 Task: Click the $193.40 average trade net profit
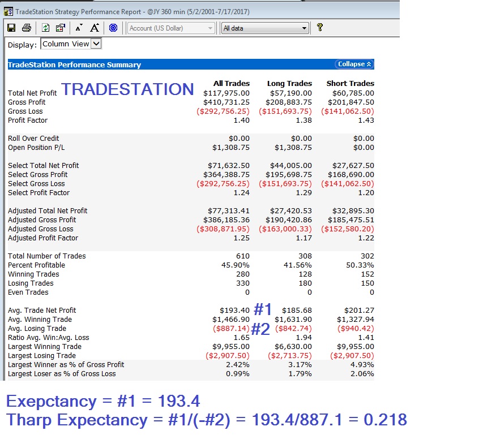(x=235, y=311)
